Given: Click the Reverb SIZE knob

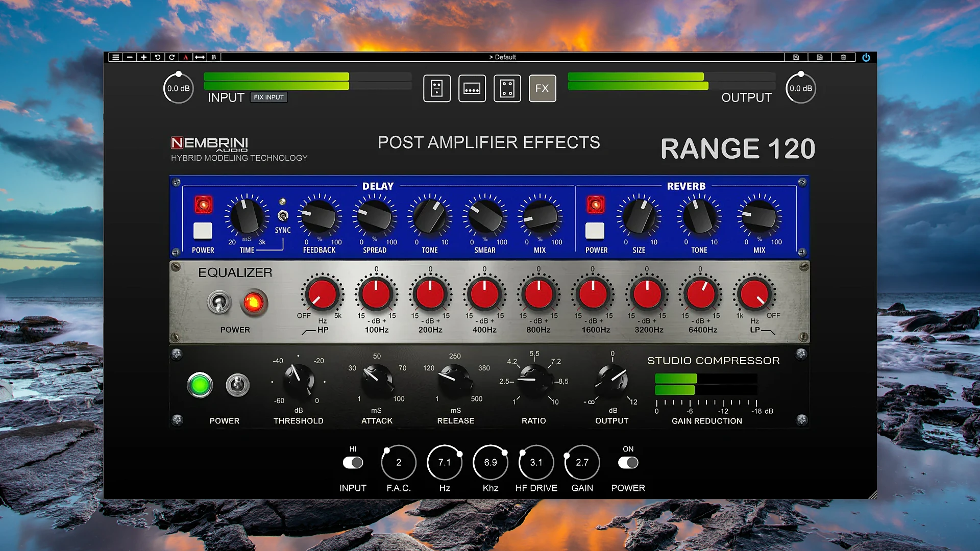Looking at the screenshot, I should tap(639, 216).
